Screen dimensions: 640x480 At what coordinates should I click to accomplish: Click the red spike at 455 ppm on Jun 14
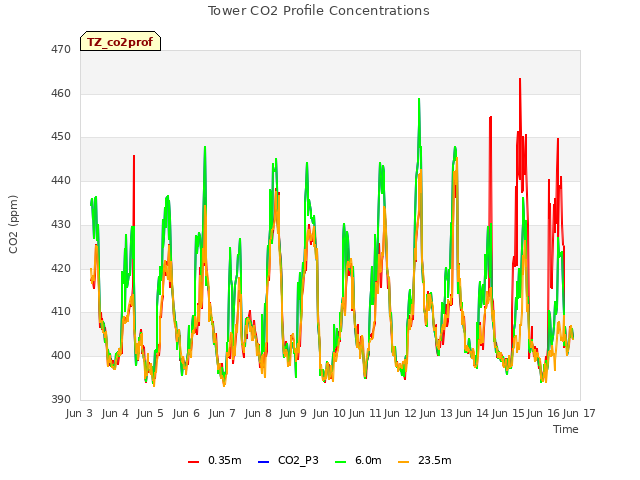pyautogui.click(x=490, y=118)
